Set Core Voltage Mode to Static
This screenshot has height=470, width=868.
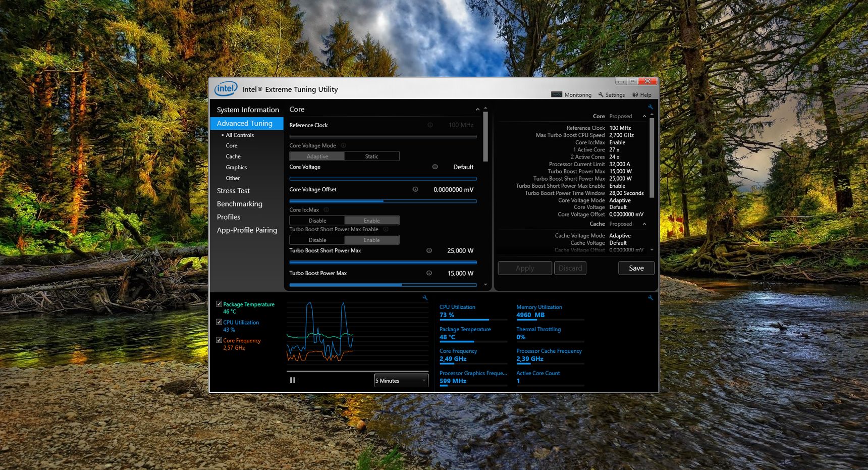(371, 156)
